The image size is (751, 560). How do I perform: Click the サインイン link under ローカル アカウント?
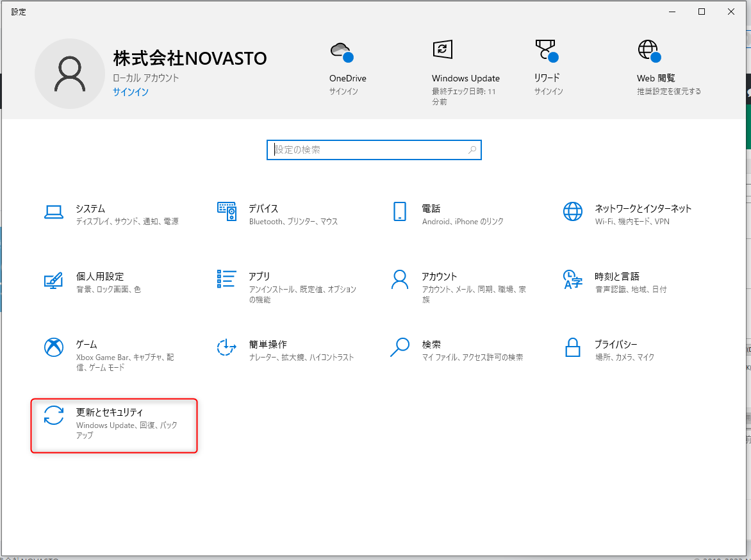point(131,92)
